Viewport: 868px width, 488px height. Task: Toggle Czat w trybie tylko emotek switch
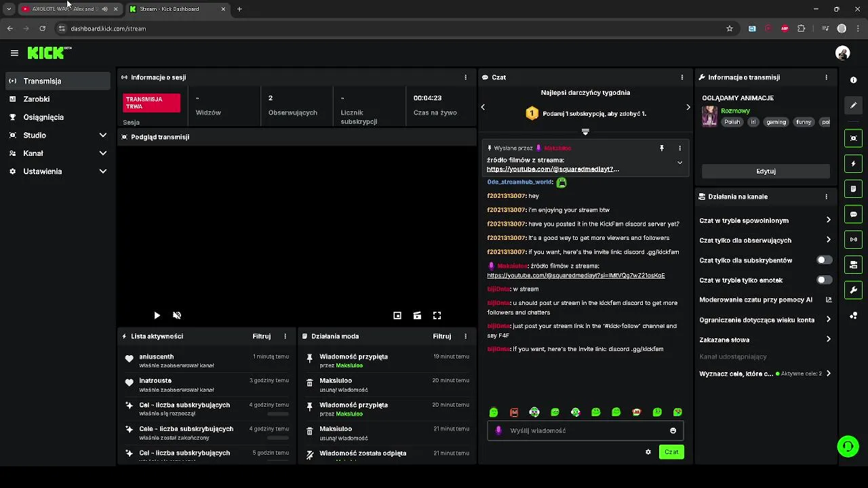[x=824, y=280]
